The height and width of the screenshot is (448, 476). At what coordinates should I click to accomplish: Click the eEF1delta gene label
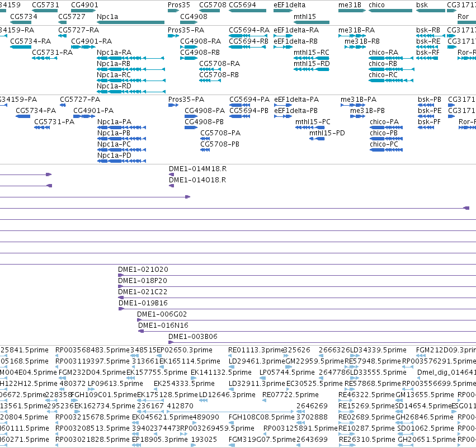pos(289,5)
